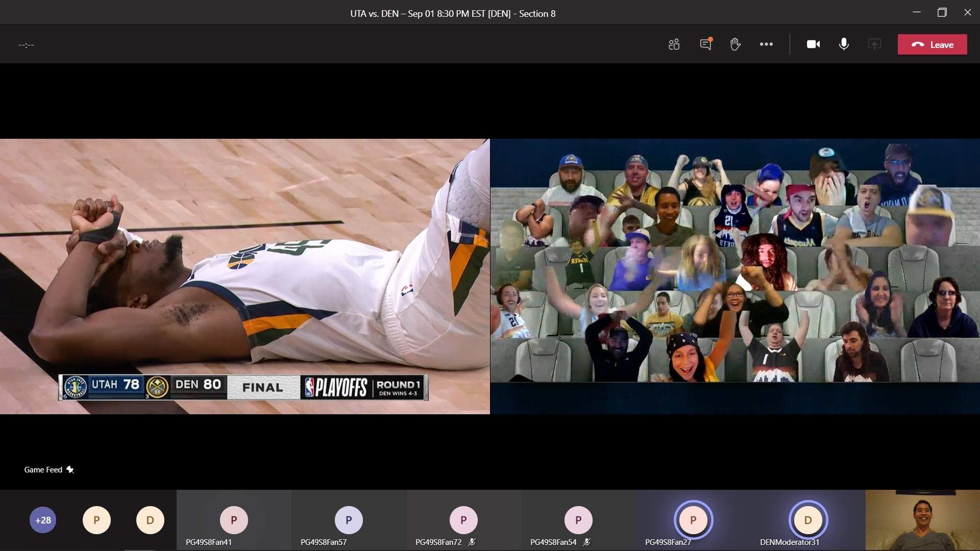Mute the microphone
980x551 pixels.
(x=844, y=44)
